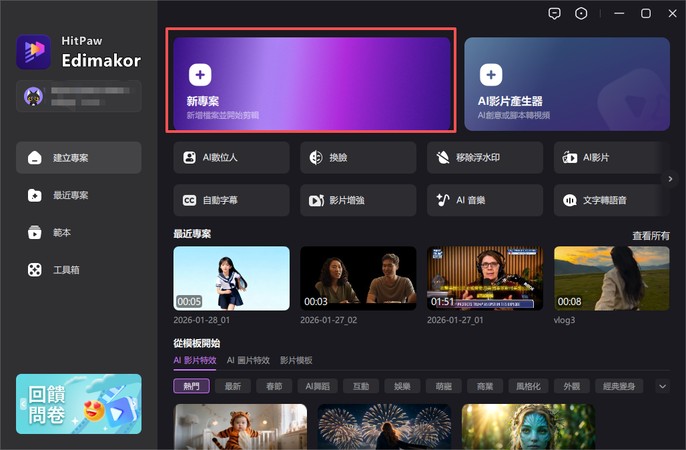Open recent project 2026-01-27_02 thumbnail

[x=358, y=279]
